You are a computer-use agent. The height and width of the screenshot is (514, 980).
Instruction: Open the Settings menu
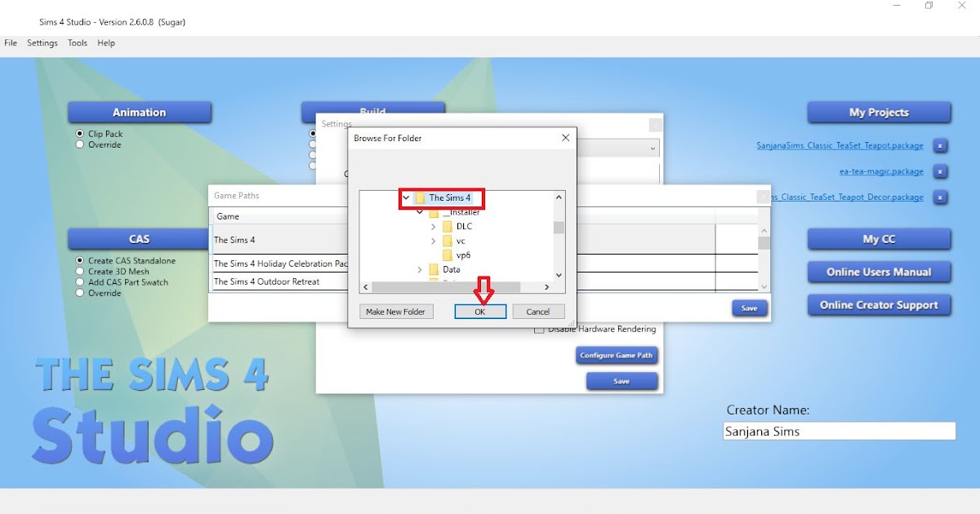pyautogui.click(x=42, y=43)
